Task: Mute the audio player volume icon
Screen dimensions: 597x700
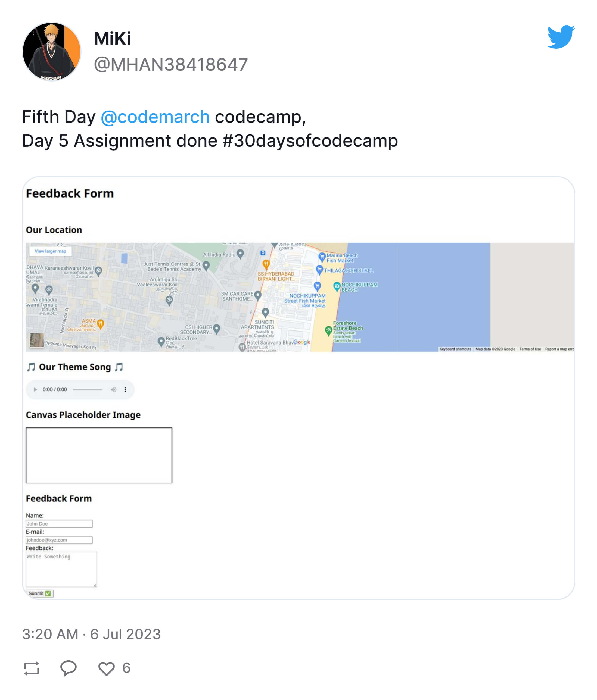Action: tap(114, 389)
